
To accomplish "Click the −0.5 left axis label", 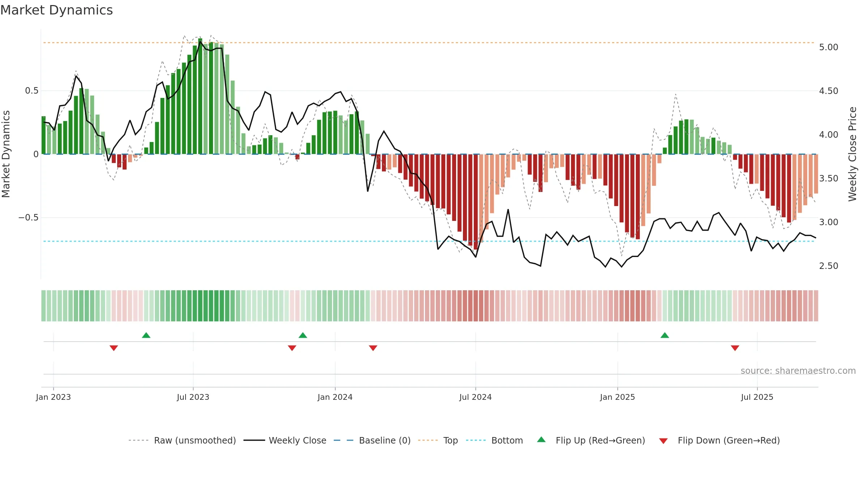I will [x=28, y=218].
